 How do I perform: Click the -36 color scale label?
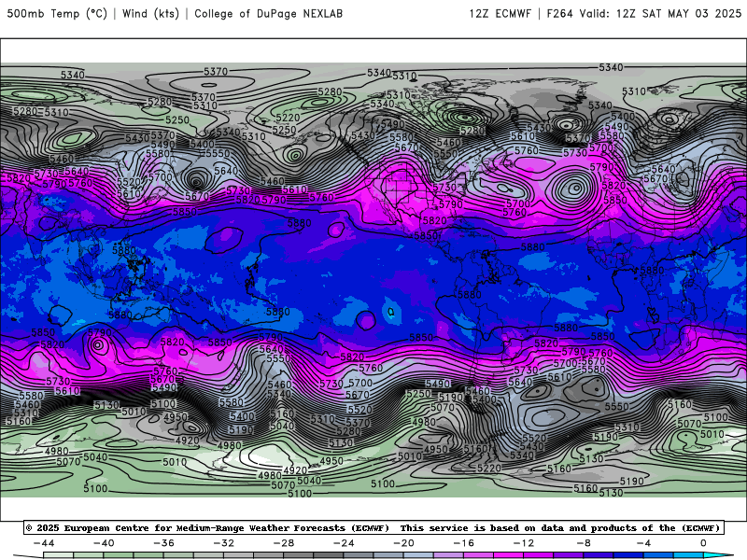point(164,543)
